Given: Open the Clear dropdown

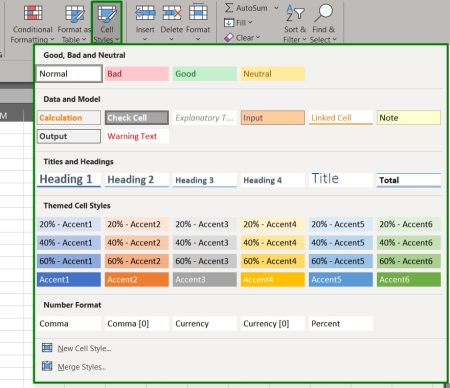Looking at the screenshot, I should 242,38.
